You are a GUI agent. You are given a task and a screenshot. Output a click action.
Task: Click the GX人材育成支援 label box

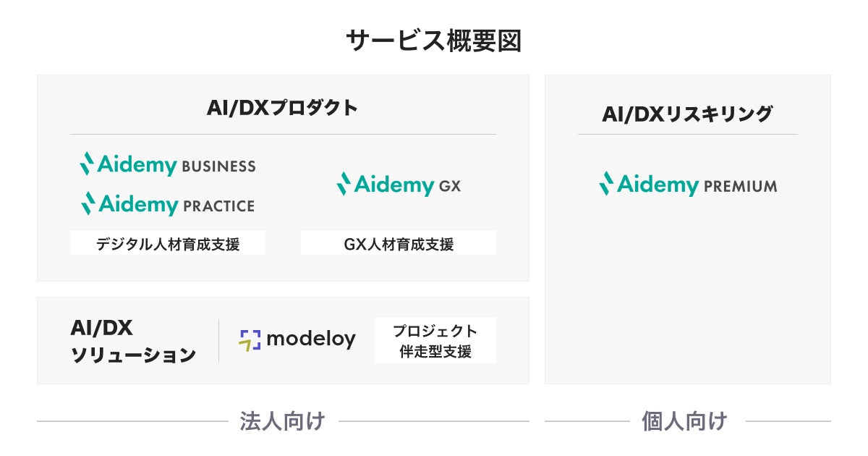[x=399, y=244]
